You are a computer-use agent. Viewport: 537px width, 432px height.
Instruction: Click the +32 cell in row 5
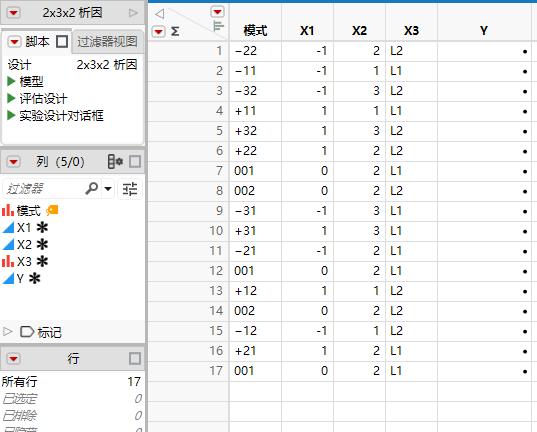pos(255,131)
